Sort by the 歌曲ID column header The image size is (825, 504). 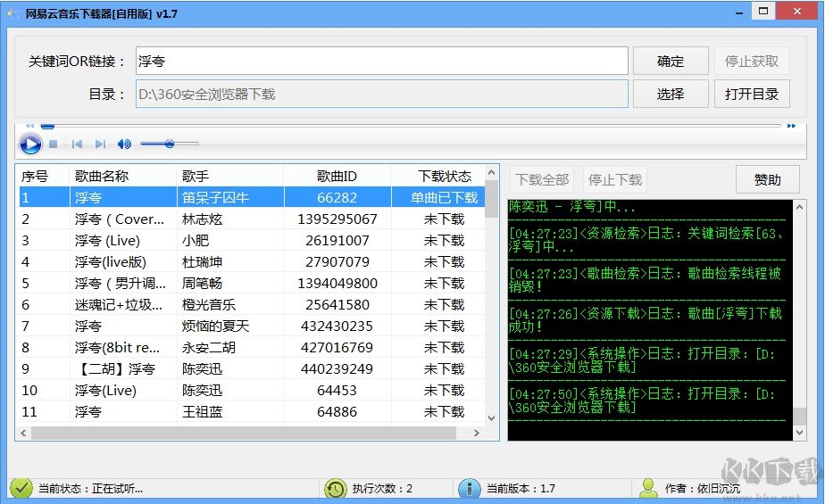point(337,176)
